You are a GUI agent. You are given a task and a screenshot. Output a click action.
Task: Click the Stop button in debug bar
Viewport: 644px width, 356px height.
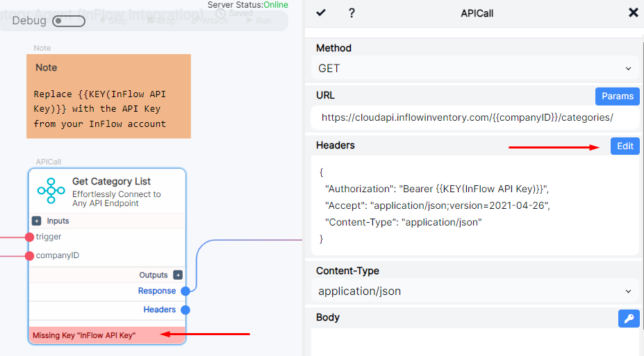[161, 21]
